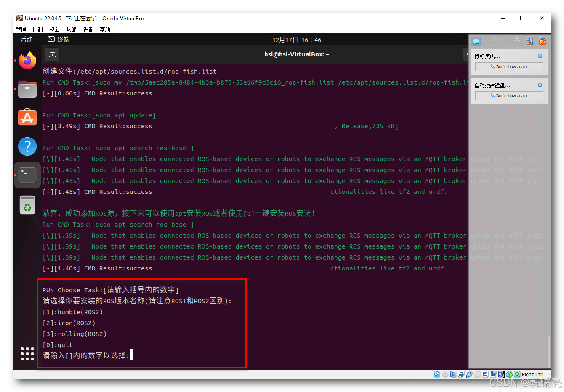Open the 设备 menu
564x392 pixels.
(88, 29)
